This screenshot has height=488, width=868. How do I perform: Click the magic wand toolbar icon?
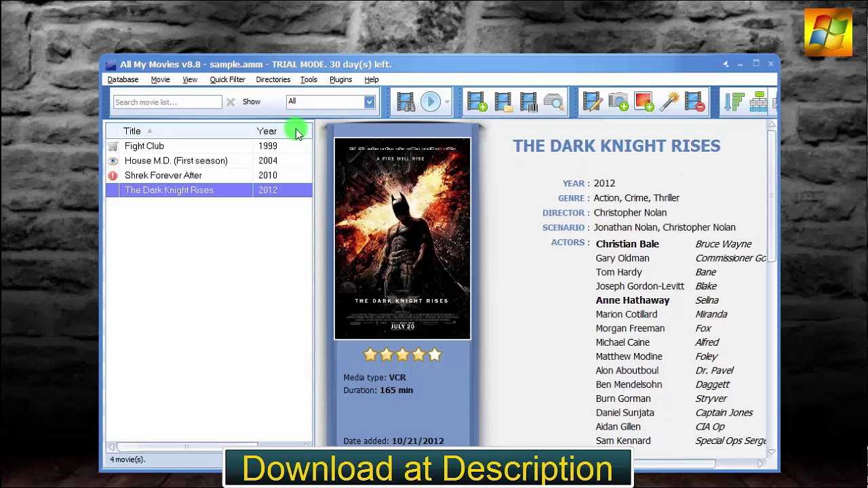(x=669, y=102)
